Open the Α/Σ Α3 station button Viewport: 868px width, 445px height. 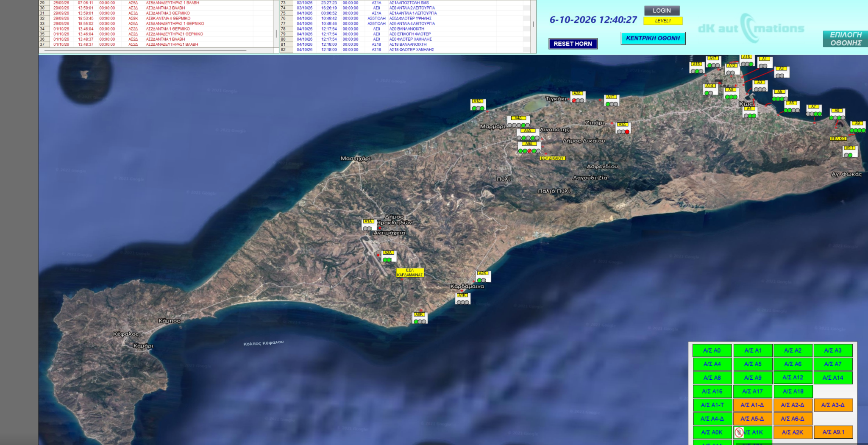[833, 350]
